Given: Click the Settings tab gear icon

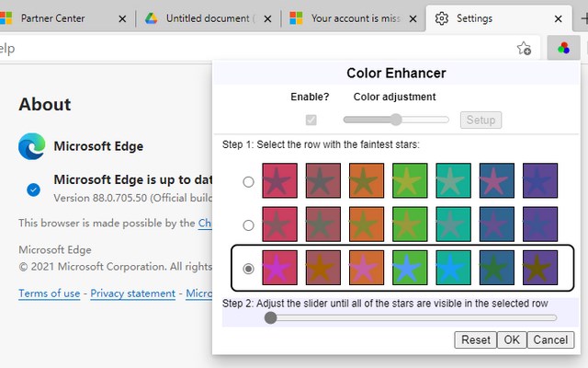Looking at the screenshot, I should tap(442, 17).
